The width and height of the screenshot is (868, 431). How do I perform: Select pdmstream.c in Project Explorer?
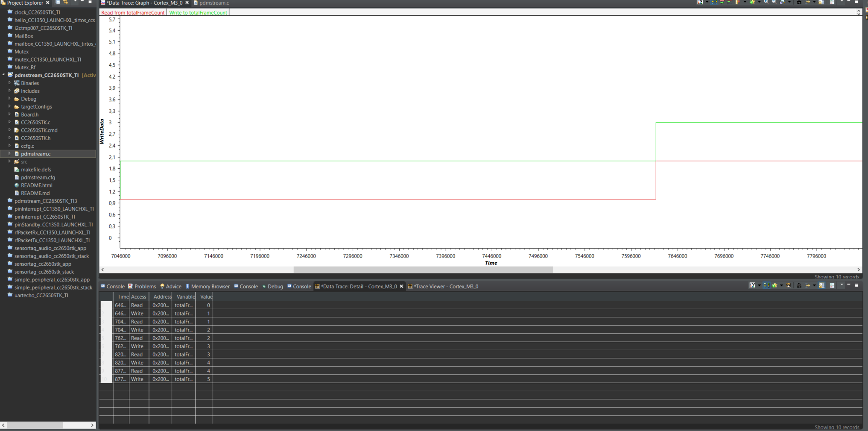click(35, 154)
